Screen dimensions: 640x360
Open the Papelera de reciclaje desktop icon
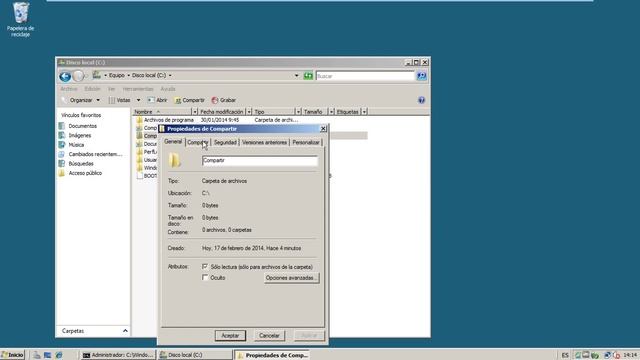pyautogui.click(x=20, y=20)
